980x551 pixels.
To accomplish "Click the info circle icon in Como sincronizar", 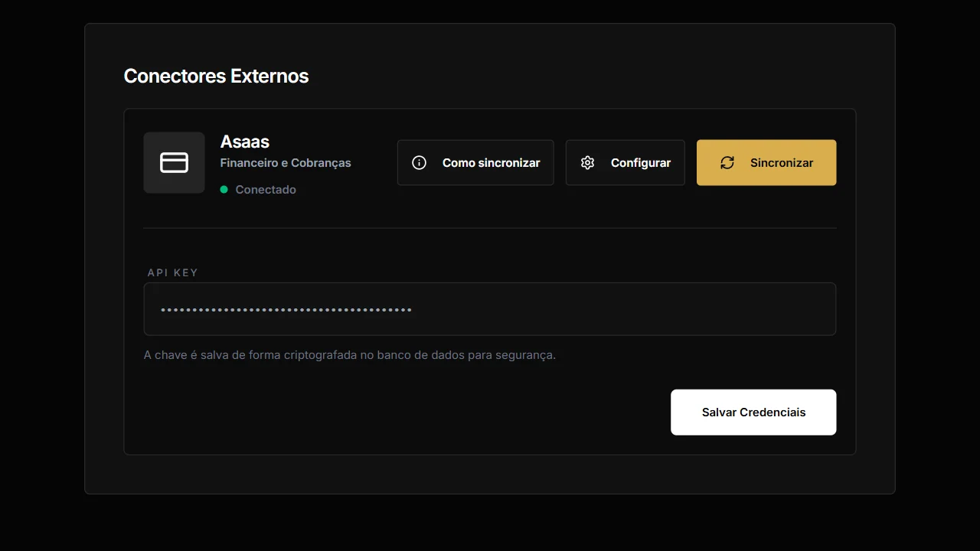I will point(419,162).
